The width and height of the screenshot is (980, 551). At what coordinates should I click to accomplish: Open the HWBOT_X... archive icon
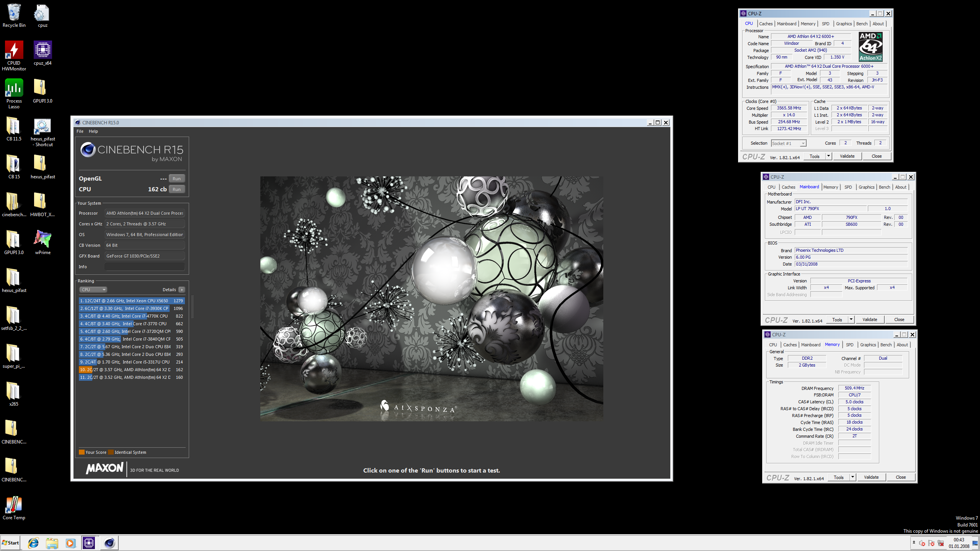coord(42,205)
